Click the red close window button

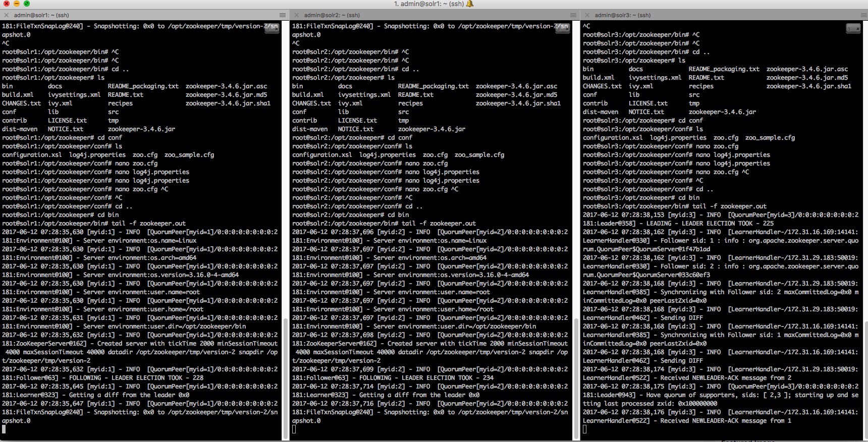click(6, 4)
